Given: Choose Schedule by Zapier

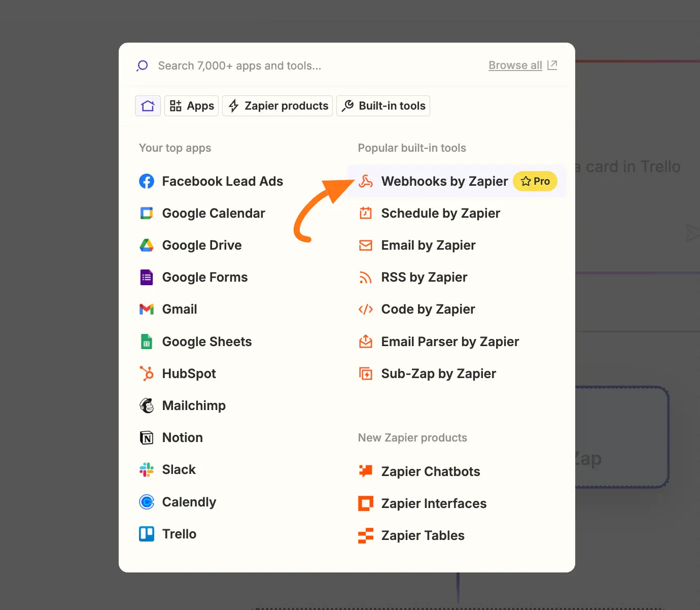Looking at the screenshot, I should [x=440, y=213].
